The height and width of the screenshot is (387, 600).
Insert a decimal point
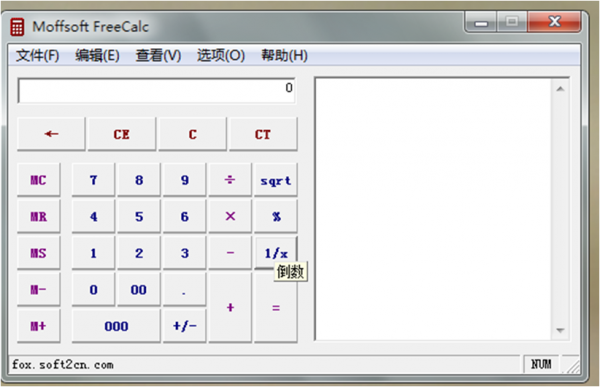[x=184, y=289]
